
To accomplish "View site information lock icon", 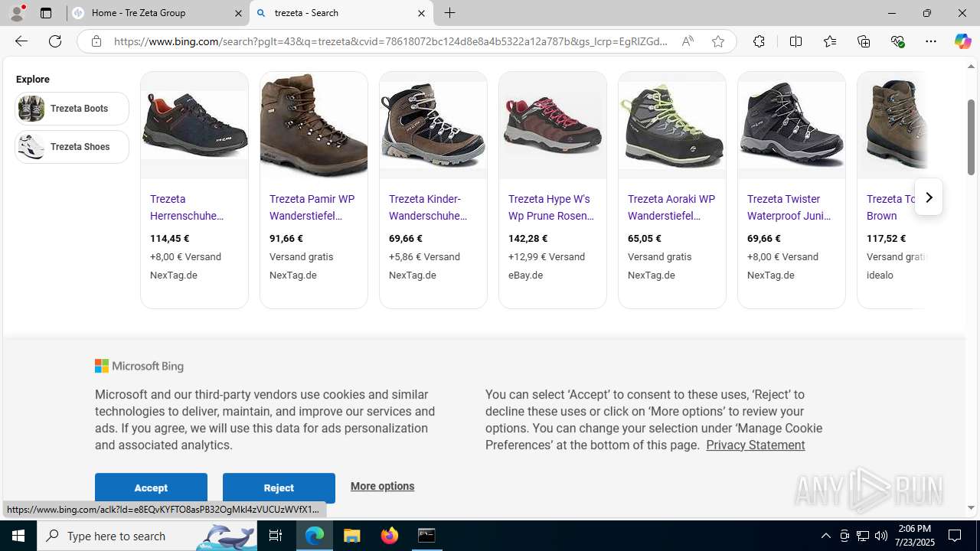I will pyautogui.click(x=96, y=41).
